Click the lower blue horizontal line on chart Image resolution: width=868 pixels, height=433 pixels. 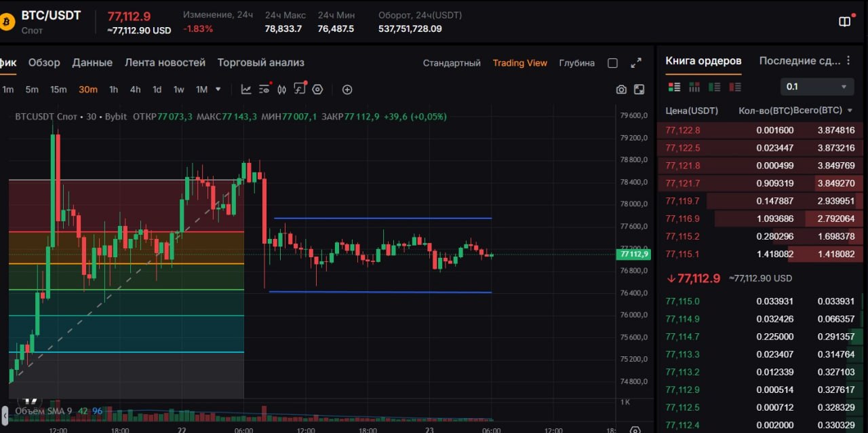pos(380,293)
